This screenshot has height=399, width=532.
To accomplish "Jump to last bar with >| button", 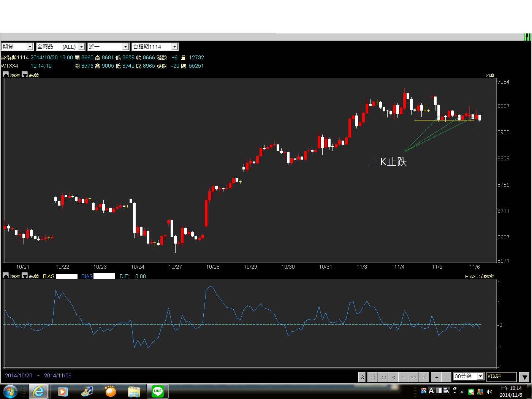I will pyautogui.click(x=424, y=377).
